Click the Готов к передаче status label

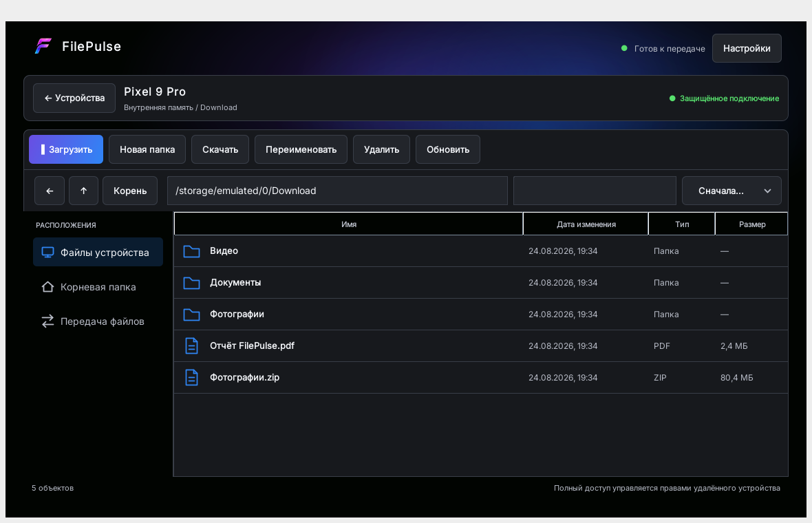pyautogui.click(x=670, y=49)
